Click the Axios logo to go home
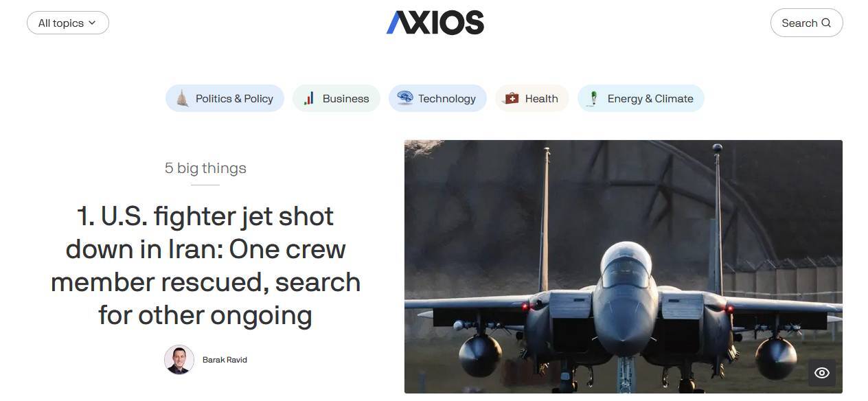Viewport: 868px width, 401px height. pyautogui.click(x=435, y=23)
